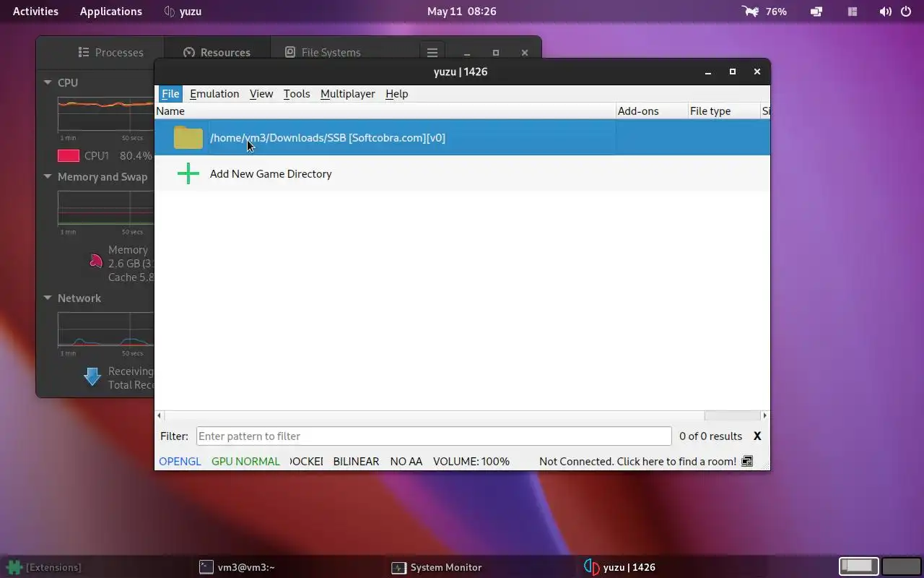Click the scrollbar right arrow in yuzu
Image resolution: width=924 pixels, height=578 pixels.
(x=764, y=415)
